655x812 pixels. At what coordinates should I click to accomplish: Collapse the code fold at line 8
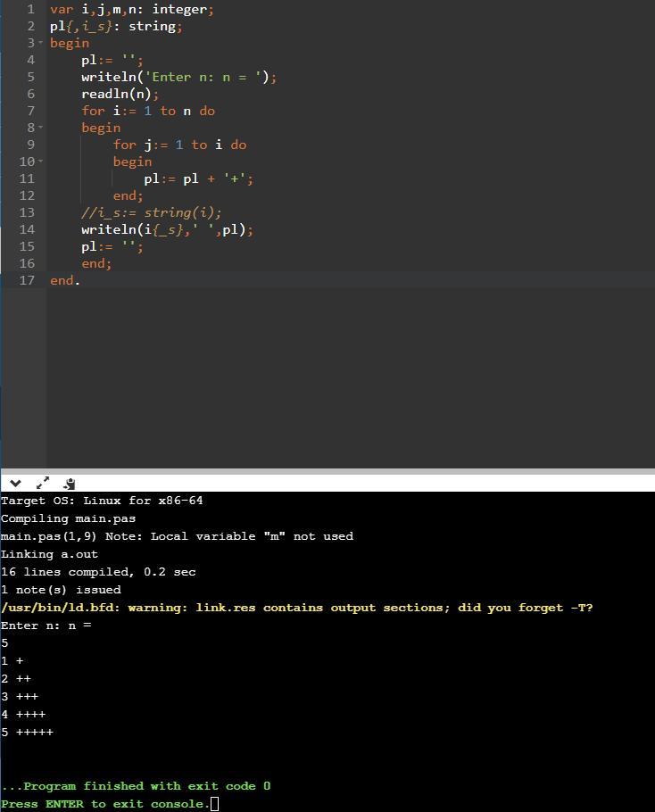40,128
